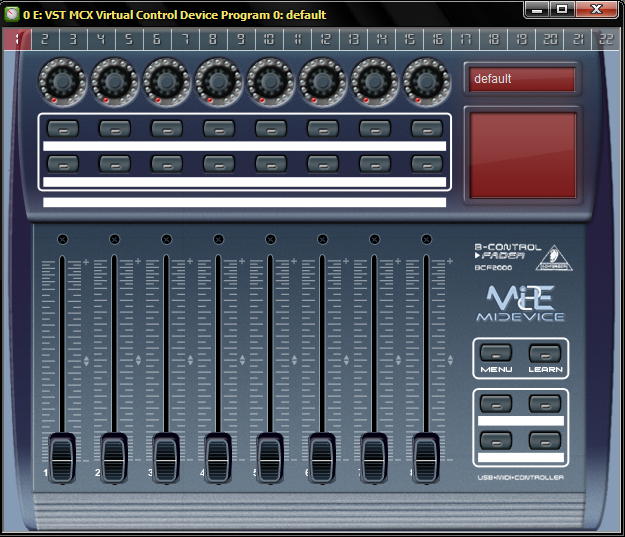Click the round X indicator above fader 2
Image resolution: width=625 pixels, height=537 pixels.
(114, 239)
